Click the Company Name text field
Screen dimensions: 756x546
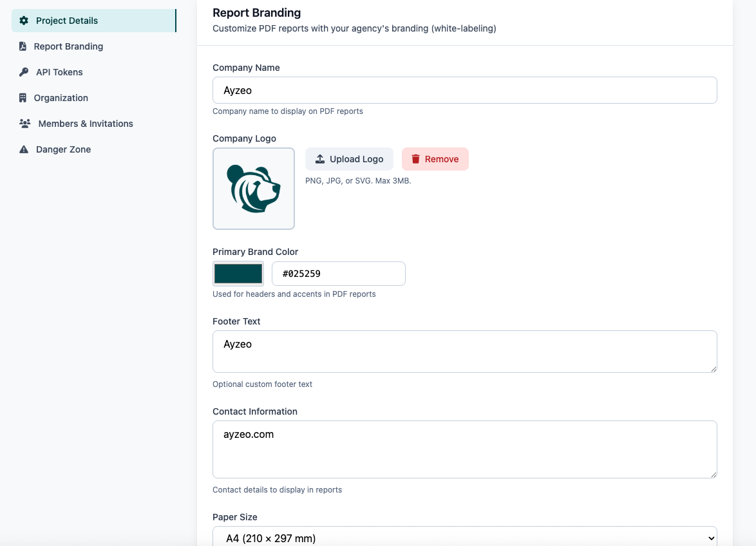pyautogui.click(x=464, y=90)
